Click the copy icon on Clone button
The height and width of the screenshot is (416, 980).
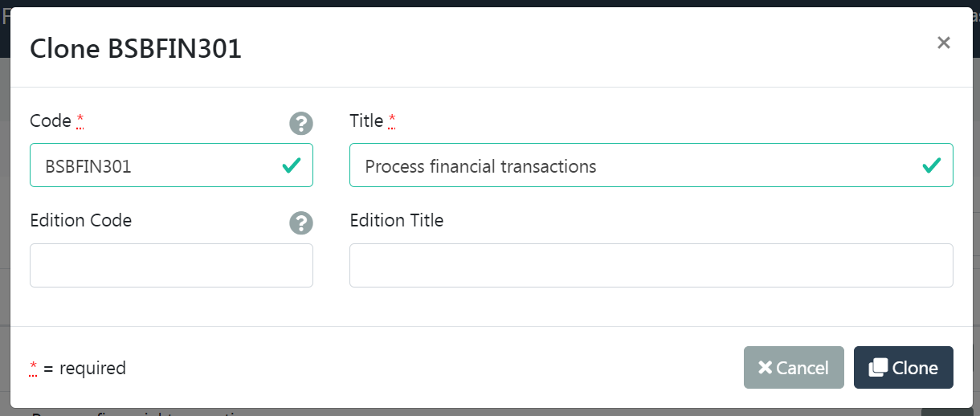point(878,367)
